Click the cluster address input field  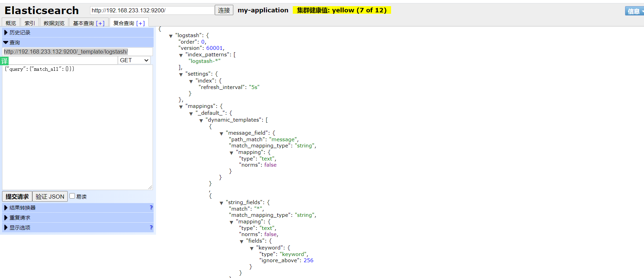pos(152,10)
